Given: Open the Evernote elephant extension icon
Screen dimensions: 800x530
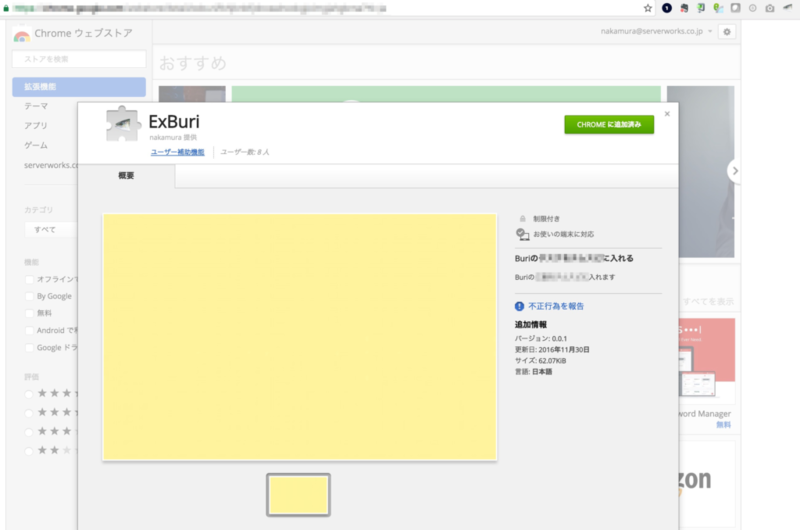Looking at the screenshot, I should coord(684,8).
